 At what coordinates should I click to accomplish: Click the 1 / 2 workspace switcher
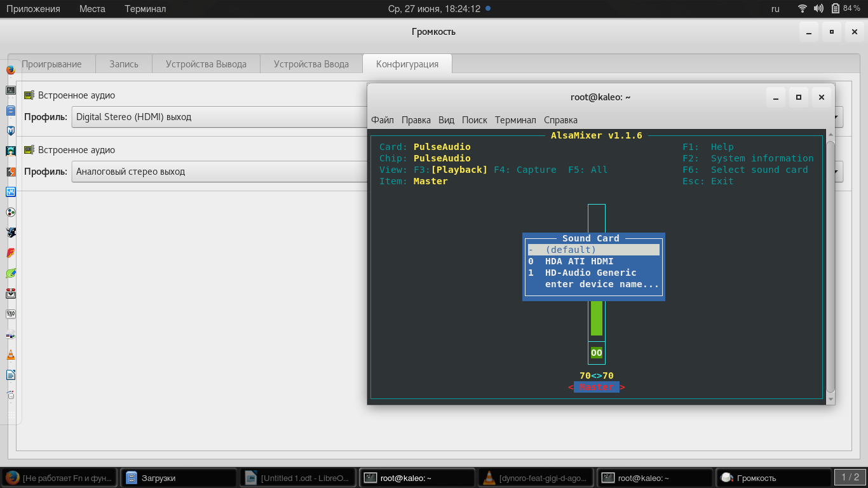(850, 477)
